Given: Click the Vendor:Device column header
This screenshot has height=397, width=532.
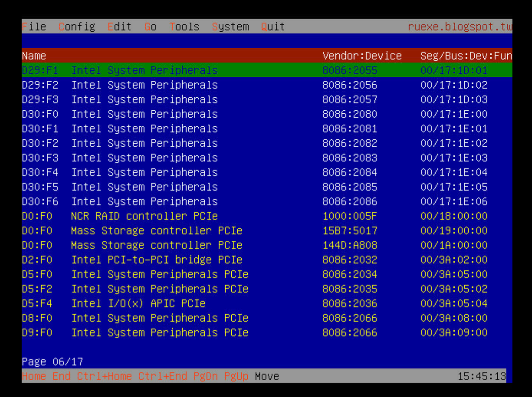Looking at the screenshot, I should pos(362,56).
